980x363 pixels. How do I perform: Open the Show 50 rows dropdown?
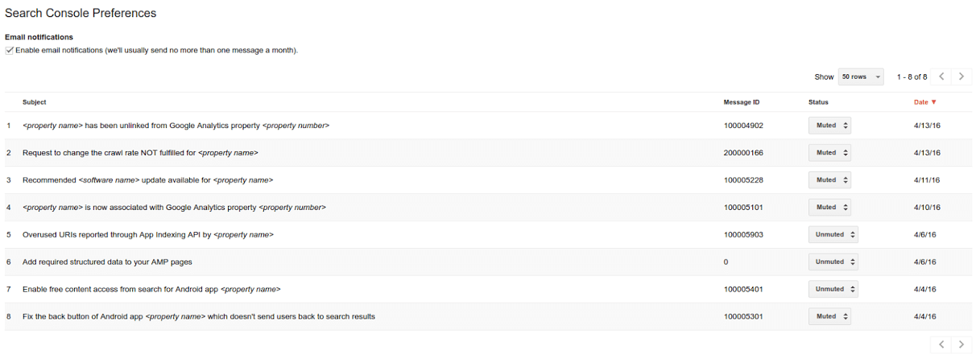[x=861, y=76]
